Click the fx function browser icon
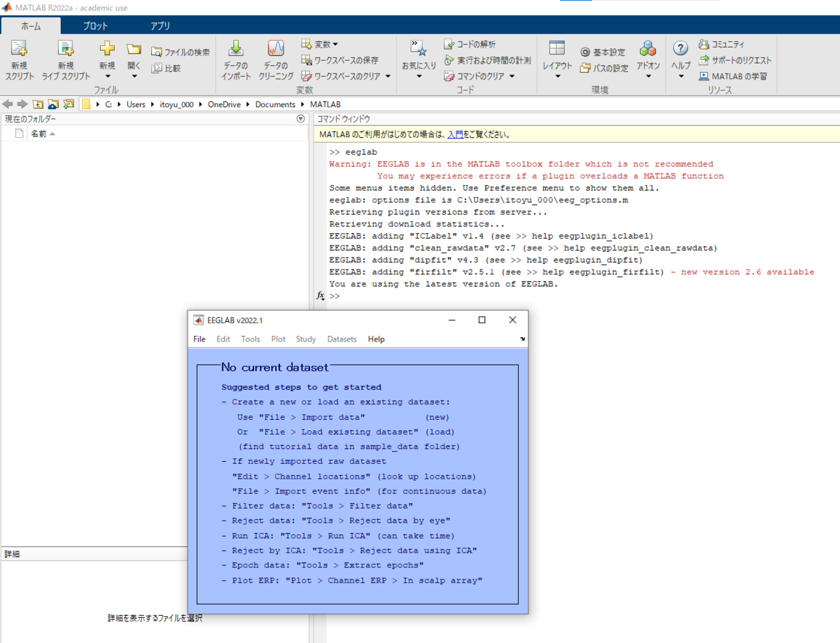Viewport: 840px width, 643px height. (x=321, y=296)
